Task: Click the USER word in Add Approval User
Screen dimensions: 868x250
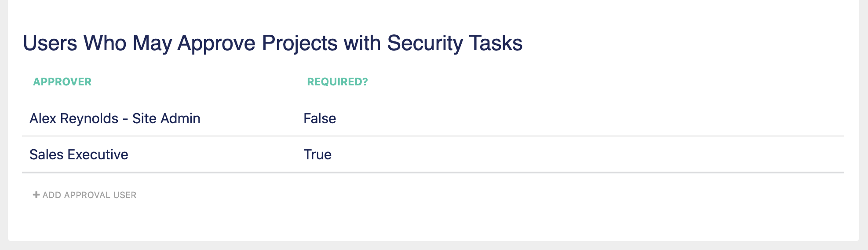Action: tap(125, 195)
